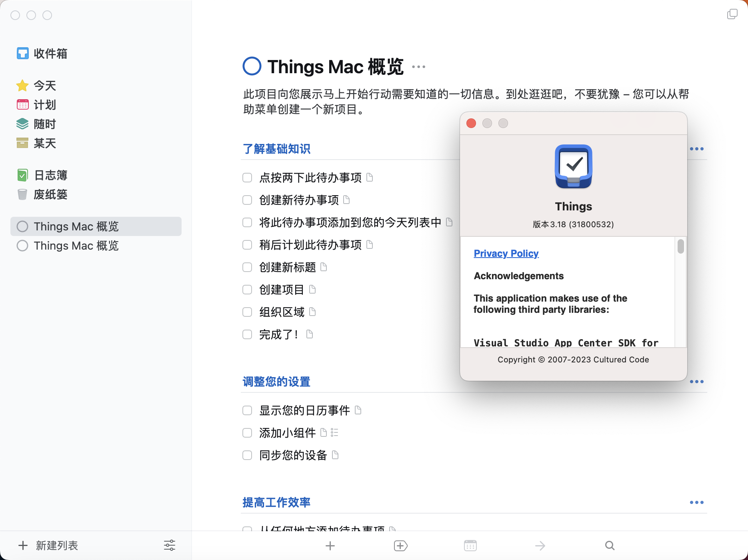The image size is (748, 560).
Task: Add new to-do with plus toolbar icon
Action: pyautogui.click(x=330, y=546)
